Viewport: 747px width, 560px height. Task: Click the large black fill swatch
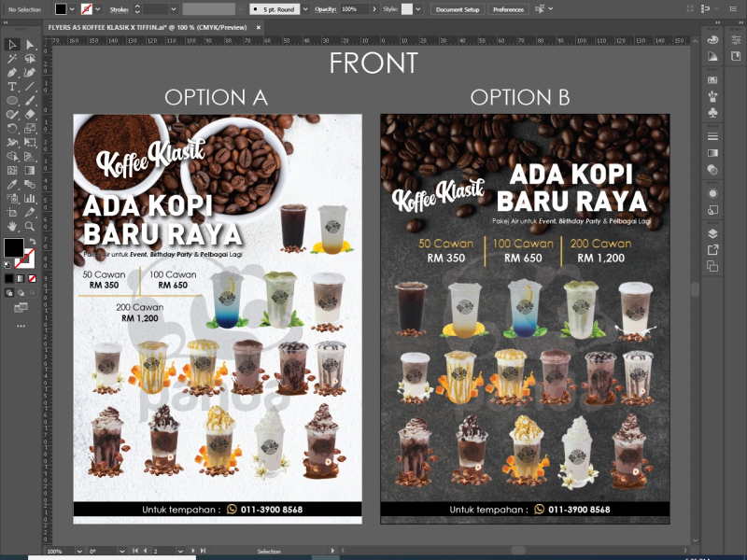pyautogui.click(x=14, y=248)
